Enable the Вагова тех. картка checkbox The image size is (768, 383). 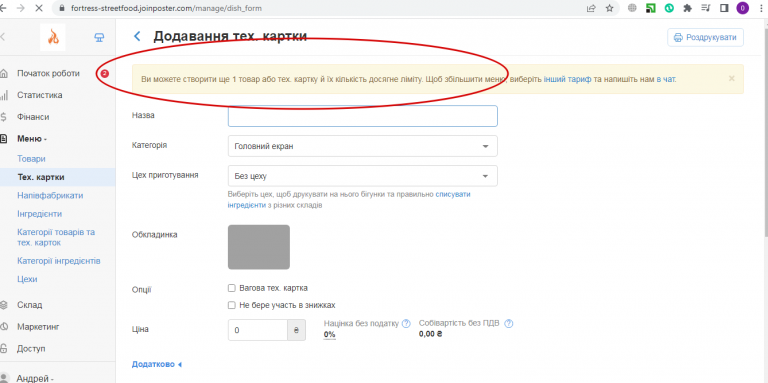click(x=232, y=288)
